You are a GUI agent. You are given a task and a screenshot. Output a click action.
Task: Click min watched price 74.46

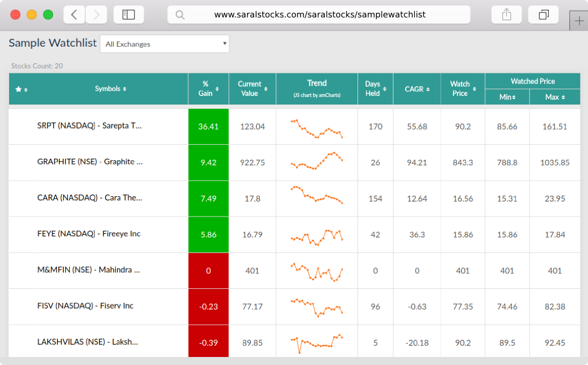tap(508, 307)
